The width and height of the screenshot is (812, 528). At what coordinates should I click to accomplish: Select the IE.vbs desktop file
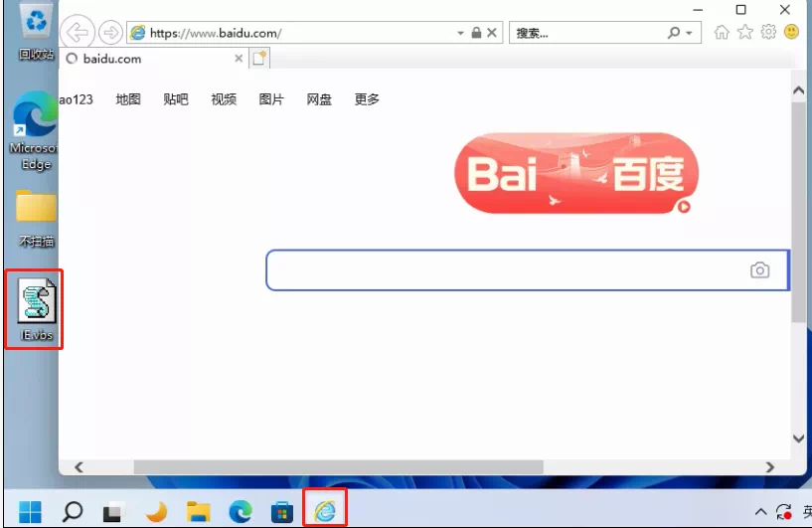pyautogui.click(x=36, y=309)
